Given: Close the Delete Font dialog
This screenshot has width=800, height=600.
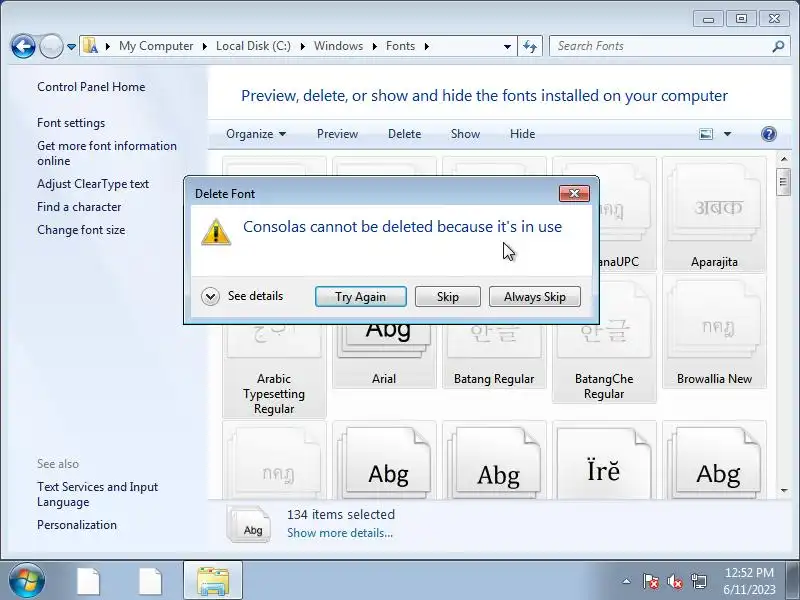Looking at the screenshot, I should click(574, 193).
